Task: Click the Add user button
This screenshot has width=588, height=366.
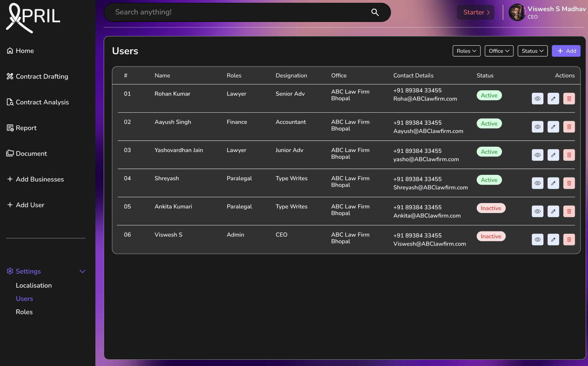Action: (x=566, y=51)
